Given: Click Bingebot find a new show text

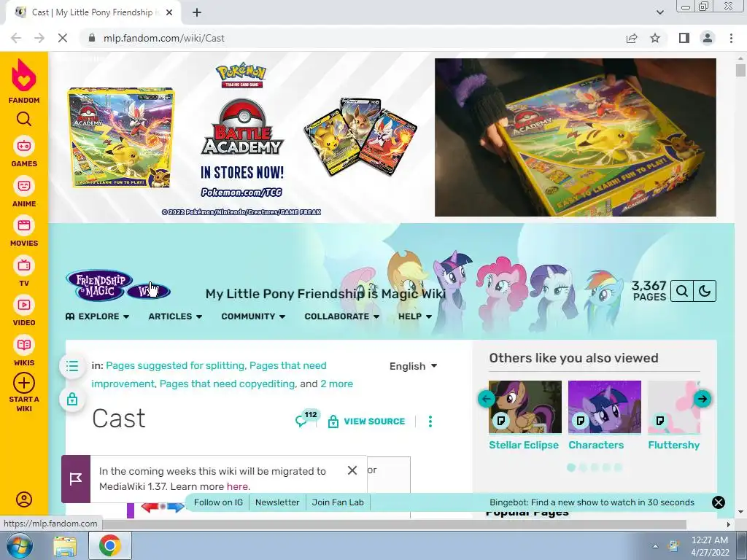Looking at the screenshot, I should click(x=592, y=502).
